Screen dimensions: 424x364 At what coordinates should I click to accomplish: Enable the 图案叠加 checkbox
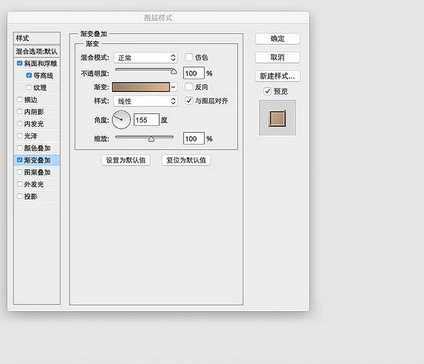coord(20,172)
